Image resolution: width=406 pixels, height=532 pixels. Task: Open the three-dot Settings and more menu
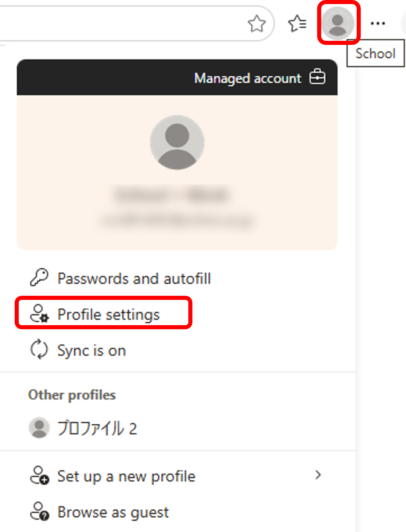378,23
